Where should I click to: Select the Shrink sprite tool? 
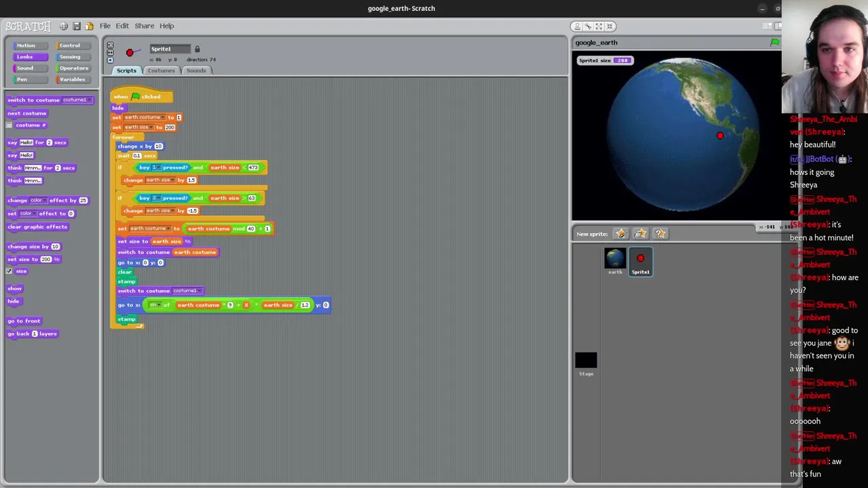[610, 26]
